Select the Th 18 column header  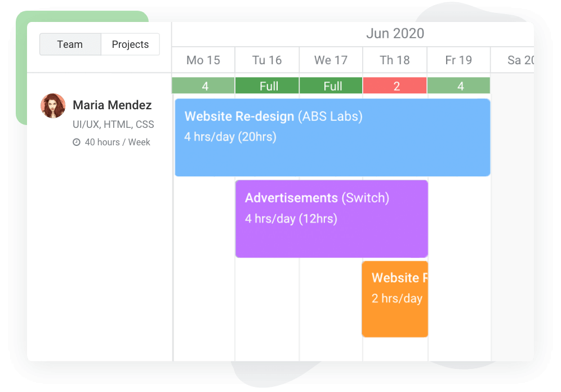pyautogui.click(x=395, y=60)
